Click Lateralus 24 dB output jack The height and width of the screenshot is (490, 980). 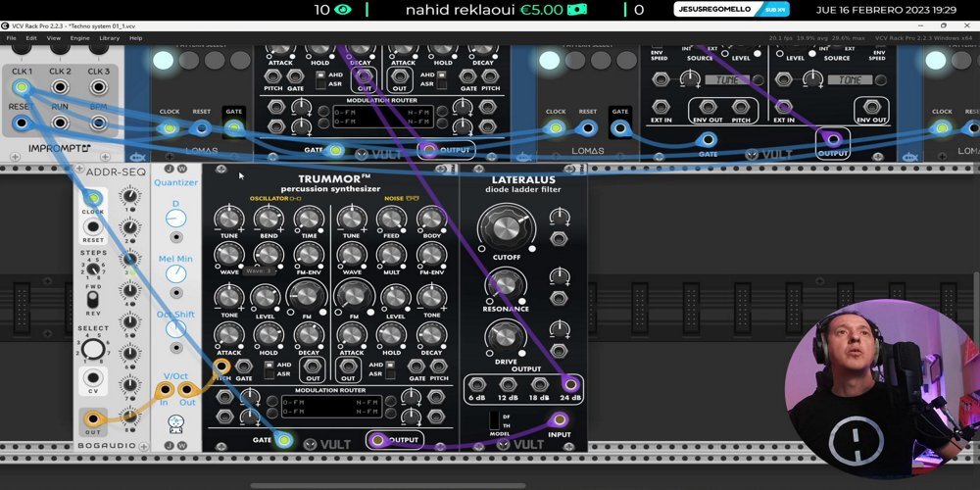point(570,384)
